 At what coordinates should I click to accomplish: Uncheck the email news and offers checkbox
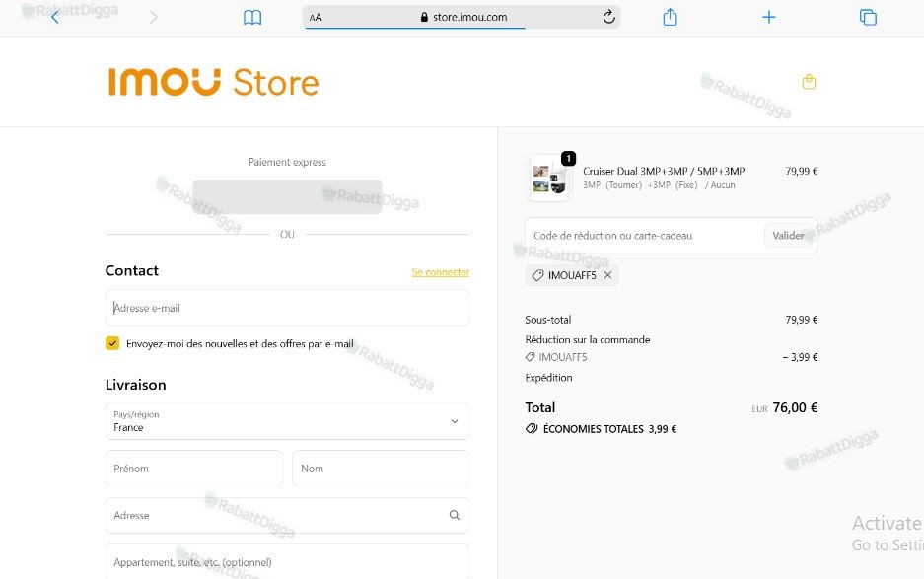112,343
